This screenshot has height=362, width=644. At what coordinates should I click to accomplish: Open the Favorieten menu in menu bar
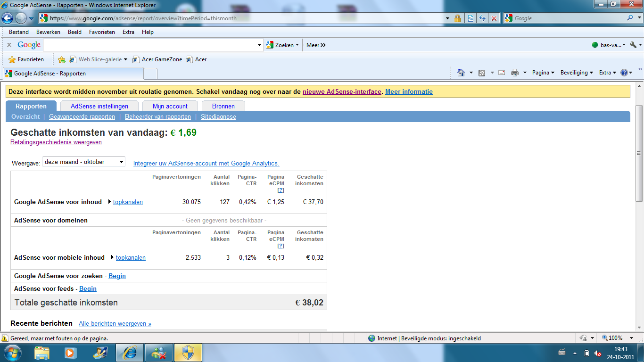pos(102,32)
